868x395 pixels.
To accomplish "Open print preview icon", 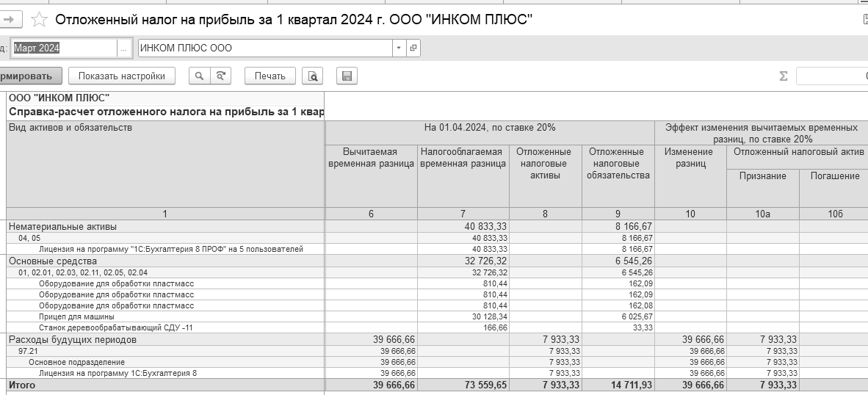I will tap(312, 76).
